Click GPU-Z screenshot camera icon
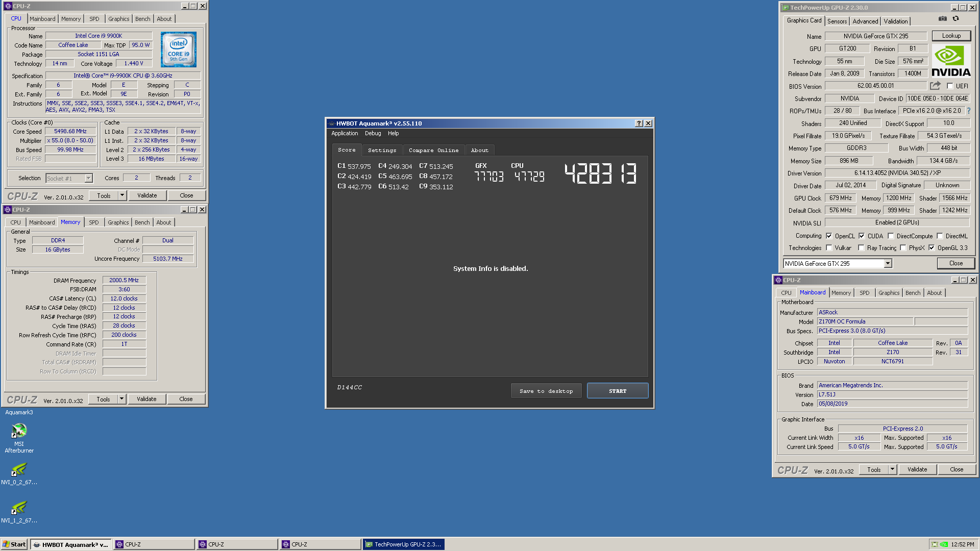 (x=942, y=19)
